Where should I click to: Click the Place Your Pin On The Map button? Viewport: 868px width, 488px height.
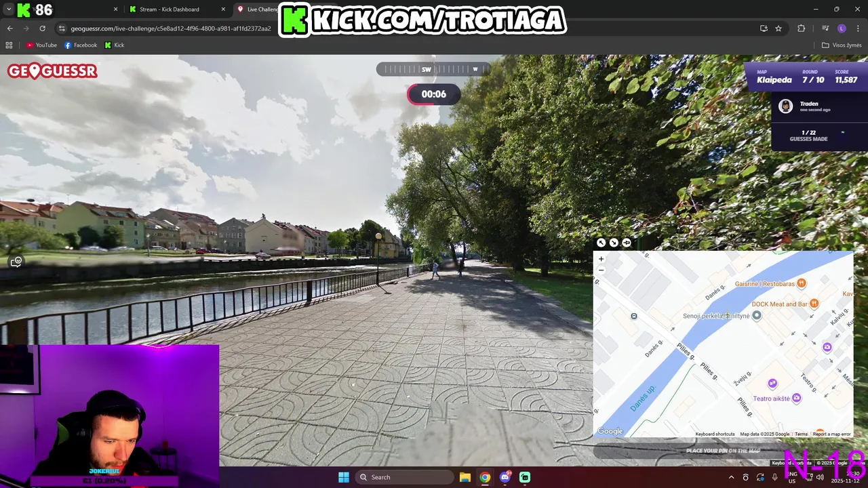tap(723, 451)
